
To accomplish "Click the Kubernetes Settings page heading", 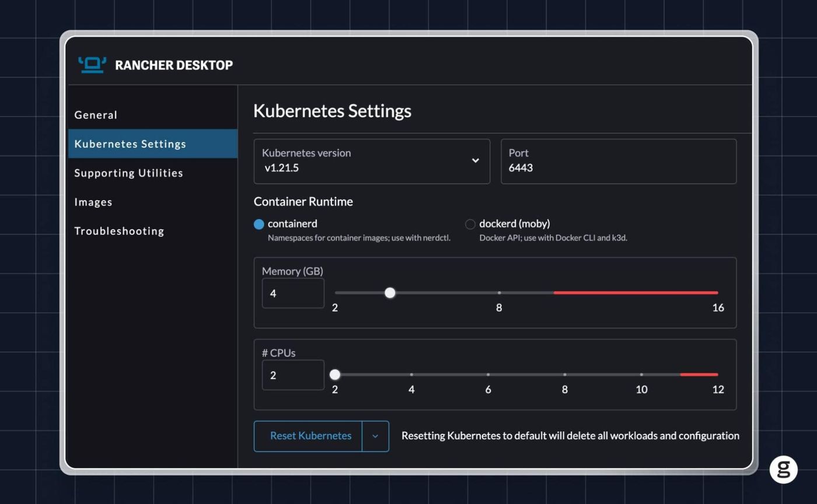I will coord(333,111).
